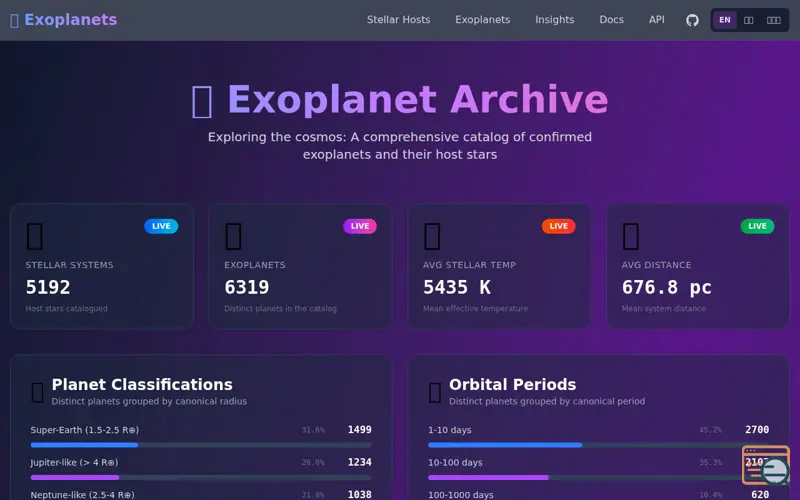Open the floating browser widget icon

click(x=766, y=465)
